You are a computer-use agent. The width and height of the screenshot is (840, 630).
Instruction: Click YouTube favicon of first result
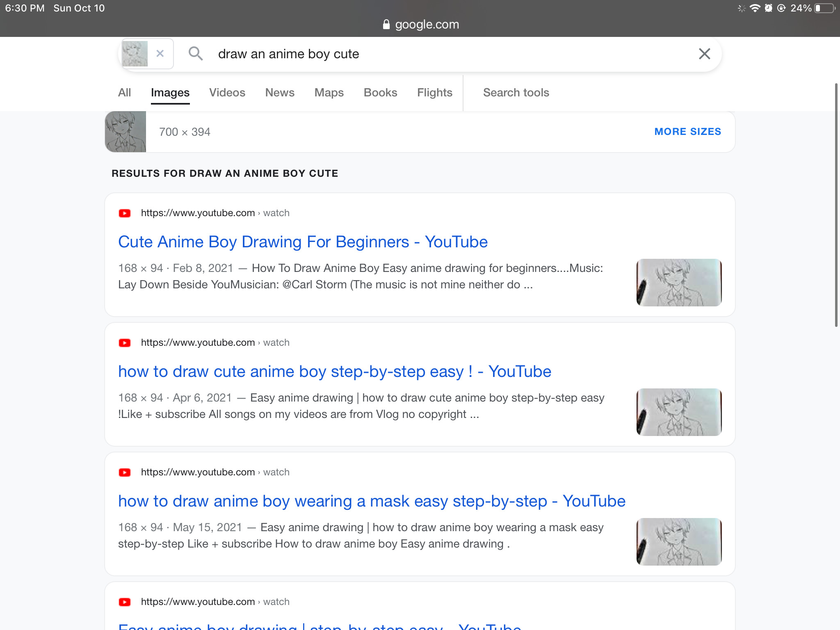(125, 213)
